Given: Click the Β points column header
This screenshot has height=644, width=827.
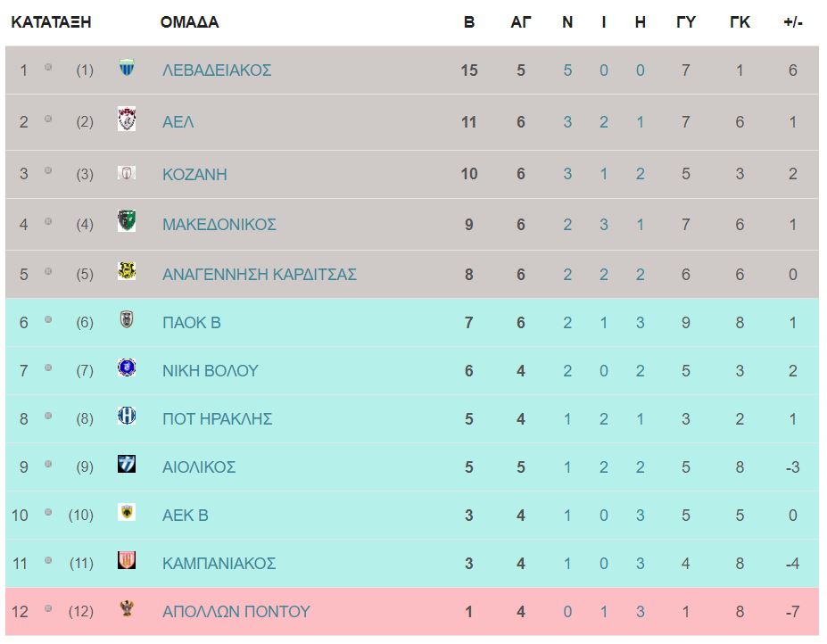Looking at the screenshot, I should 469,22.
